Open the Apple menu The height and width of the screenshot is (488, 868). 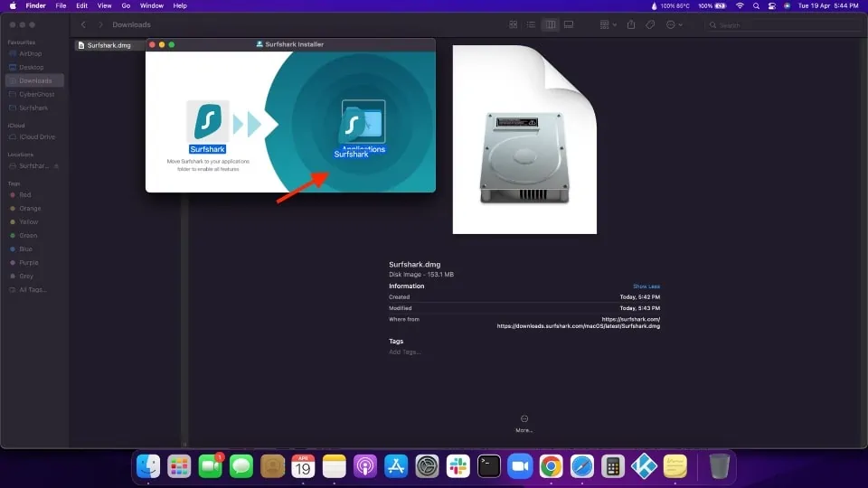click(x=13, y=6)
